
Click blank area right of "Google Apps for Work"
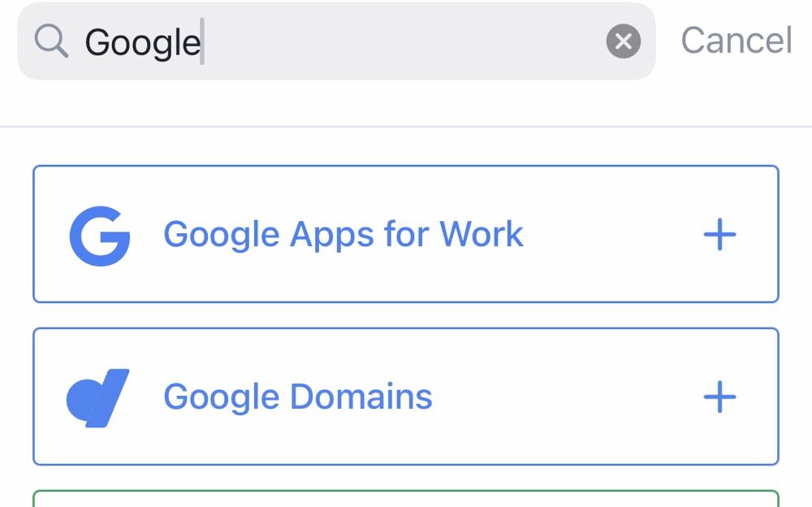pos(609,235)
